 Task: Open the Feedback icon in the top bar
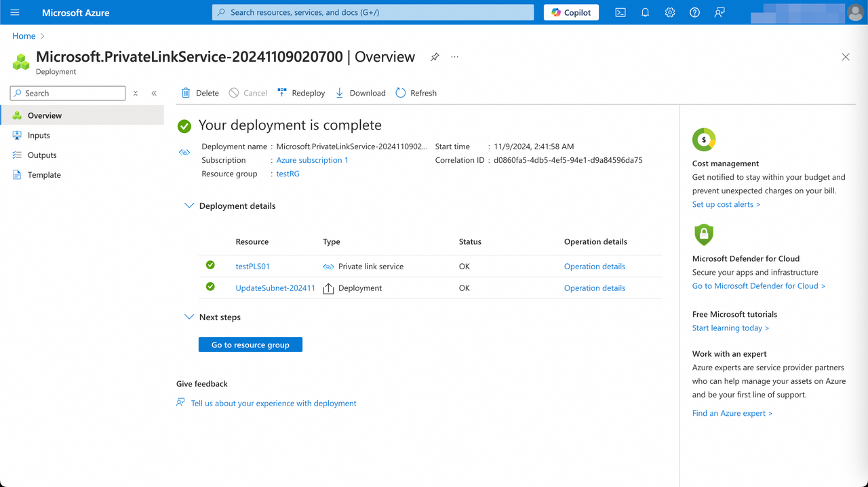[719, 12]
